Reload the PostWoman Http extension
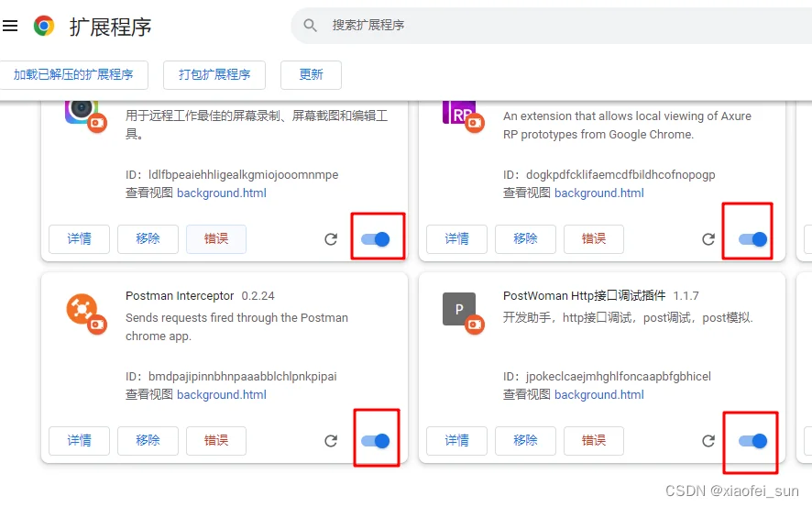Image resolution: width=812 pixels, height=507 pixels. coord(708,441)
